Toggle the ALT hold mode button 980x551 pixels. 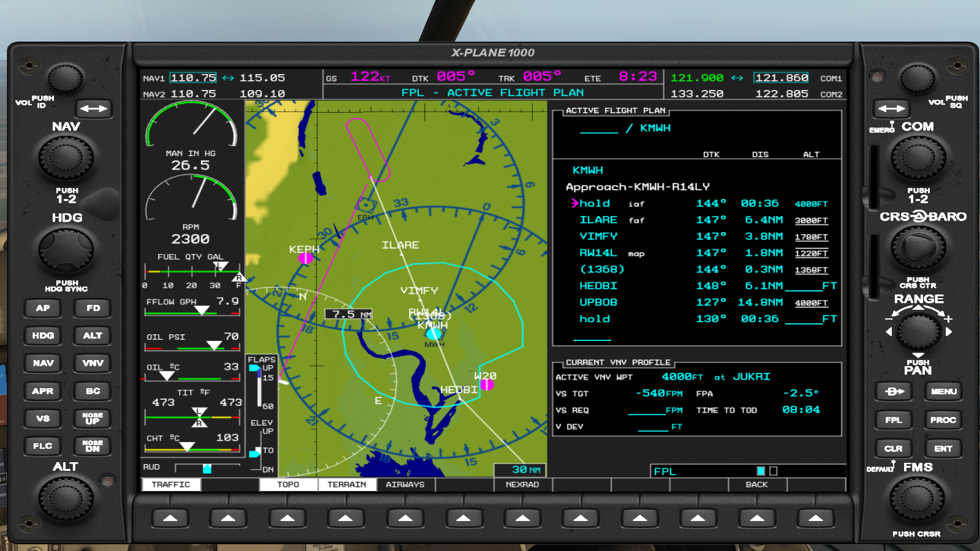click(93, 335)
